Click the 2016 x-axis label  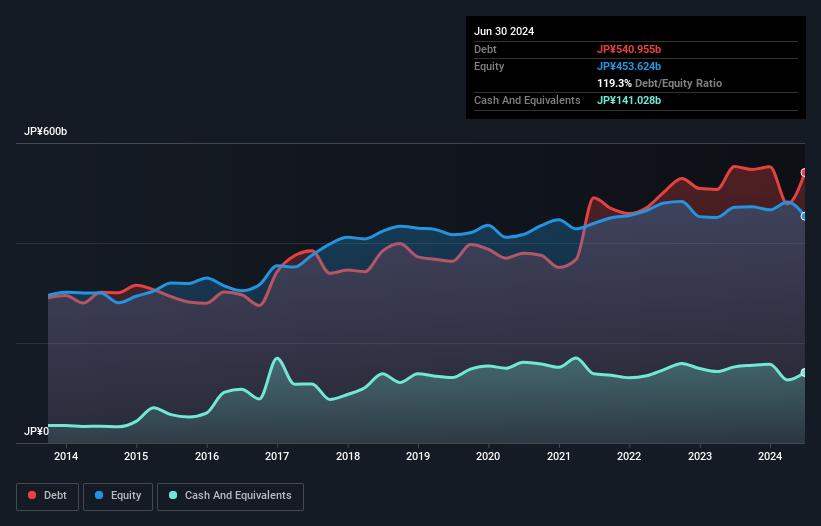(207, 456)
